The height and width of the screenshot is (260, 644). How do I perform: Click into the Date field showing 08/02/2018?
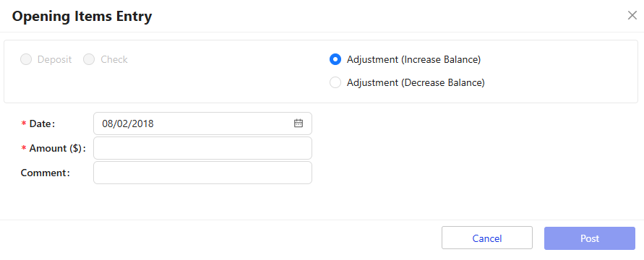[202, 123]
